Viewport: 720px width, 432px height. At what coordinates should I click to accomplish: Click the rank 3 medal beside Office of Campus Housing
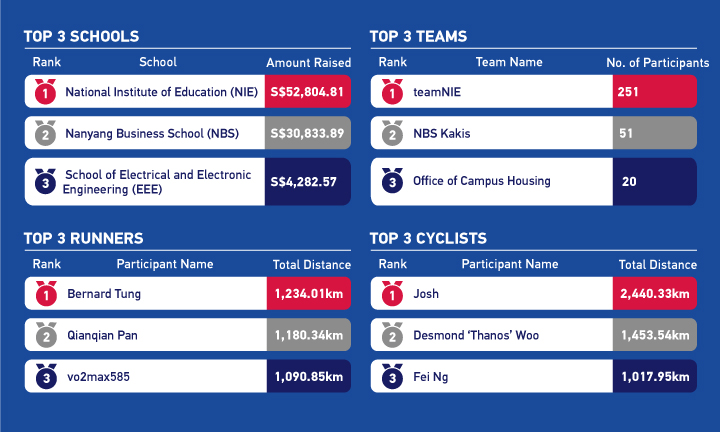(x=392, y=181)
